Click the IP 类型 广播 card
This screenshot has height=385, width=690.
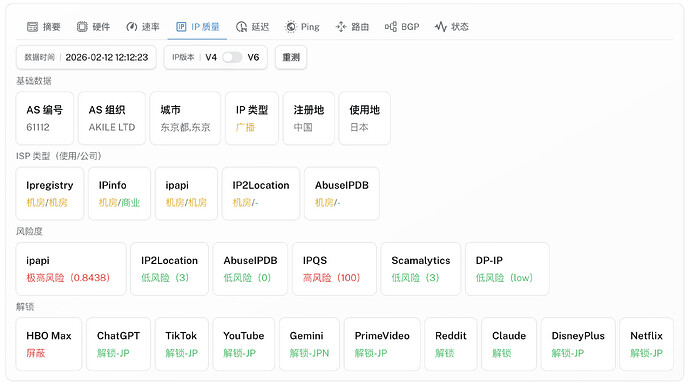coord(252,118)
